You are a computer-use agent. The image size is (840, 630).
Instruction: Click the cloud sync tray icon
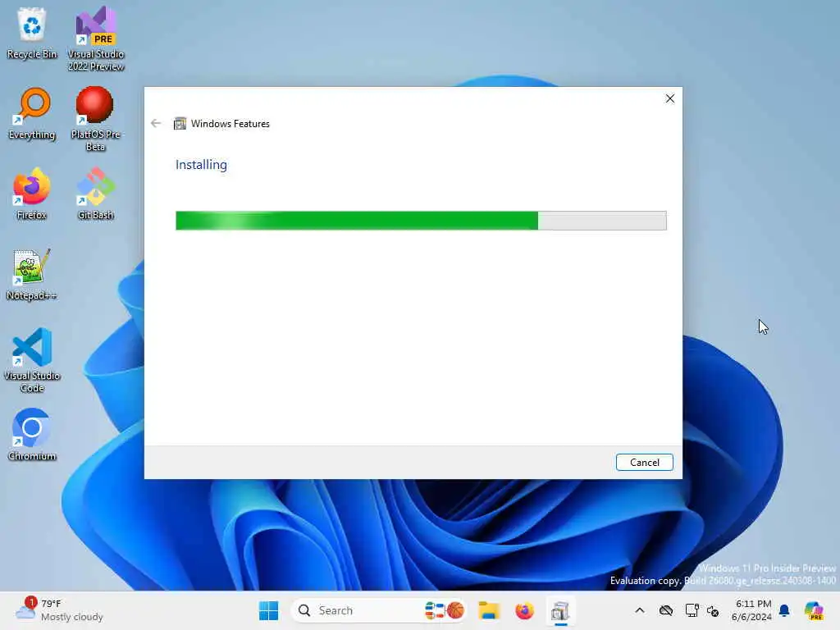[666, 610]
